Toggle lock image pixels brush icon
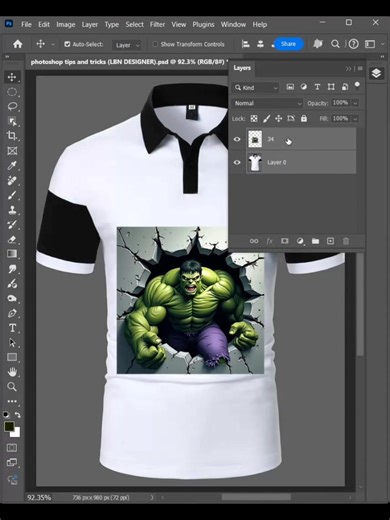 pos(266,118)
